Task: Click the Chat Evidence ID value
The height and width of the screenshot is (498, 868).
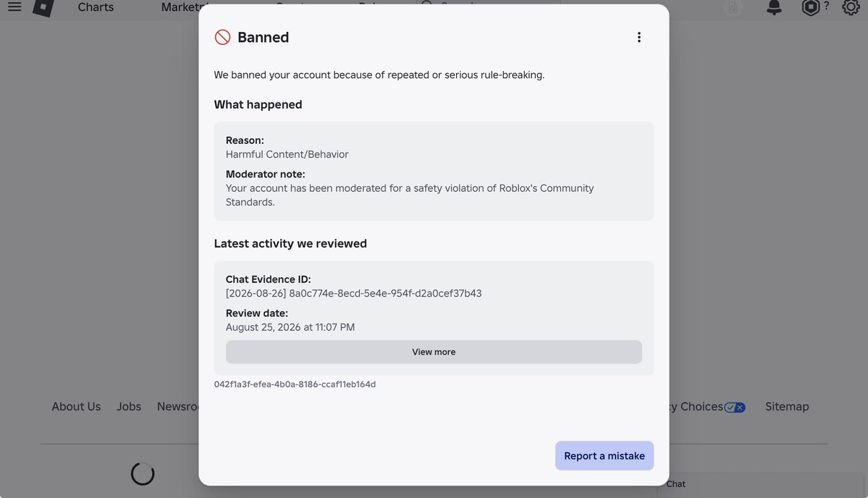Action: tap(353, 293)
